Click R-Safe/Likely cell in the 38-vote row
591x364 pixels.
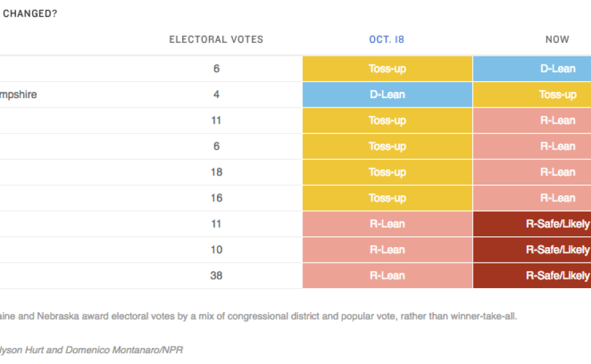[532, 275]
